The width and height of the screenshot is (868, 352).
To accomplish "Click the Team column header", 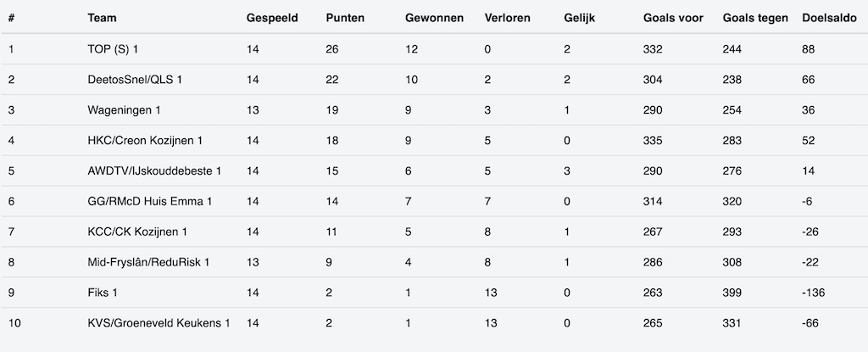I will (x=102, y=18).
